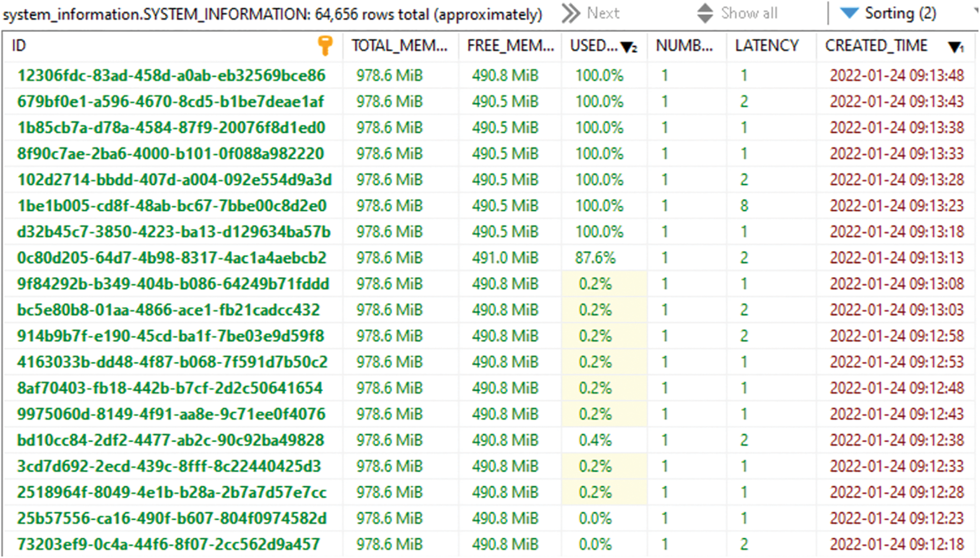Open the Sorting (2) dropdown
Image resolution: width=980 pixels, height=558 pixels.
click(x=900, y=13)
